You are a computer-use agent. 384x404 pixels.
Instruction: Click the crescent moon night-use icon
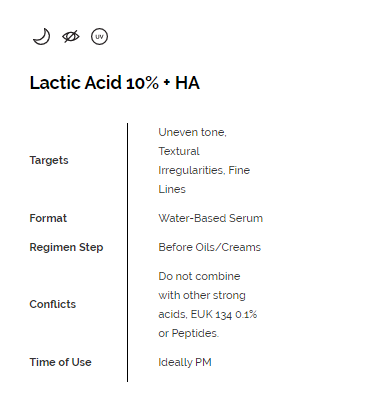[x=42, y=36]
